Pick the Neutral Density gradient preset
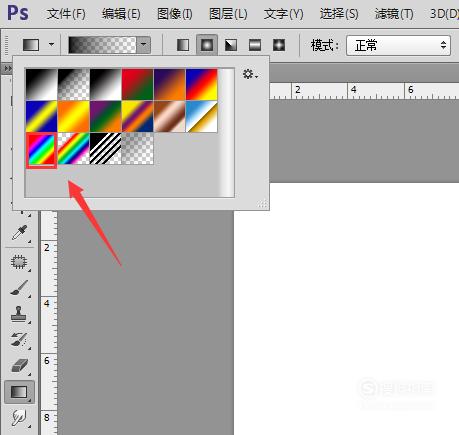This screenshot has height=435, width=459. click(137, 149)
